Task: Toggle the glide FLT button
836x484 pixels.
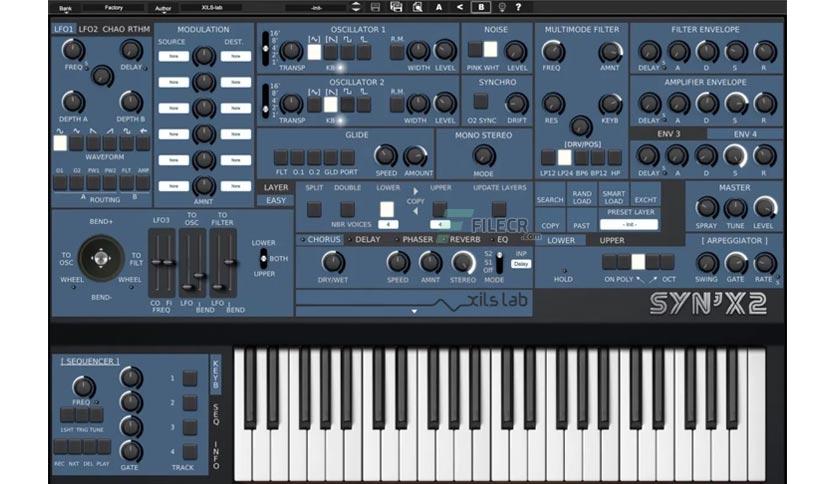Action: (281, 157)
